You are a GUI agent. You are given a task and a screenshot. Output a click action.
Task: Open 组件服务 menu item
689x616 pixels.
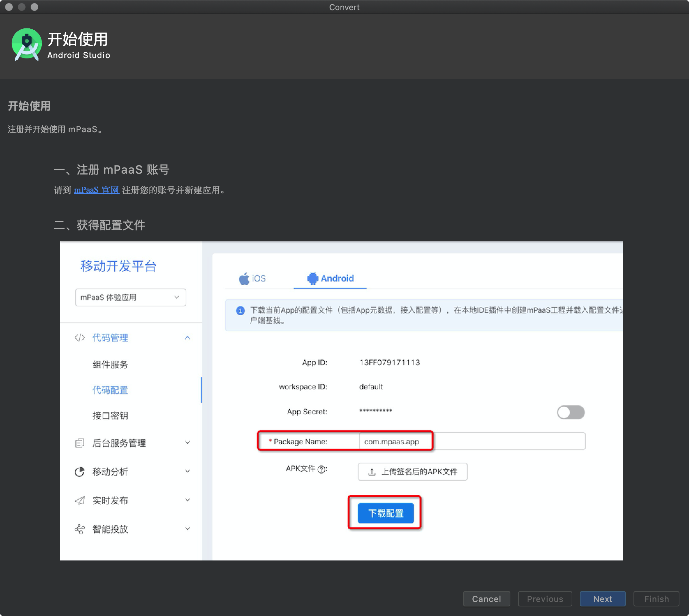110,364
